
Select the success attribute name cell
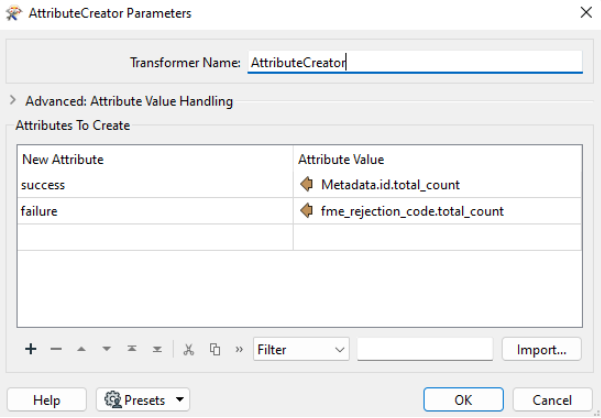click(155, 185)
